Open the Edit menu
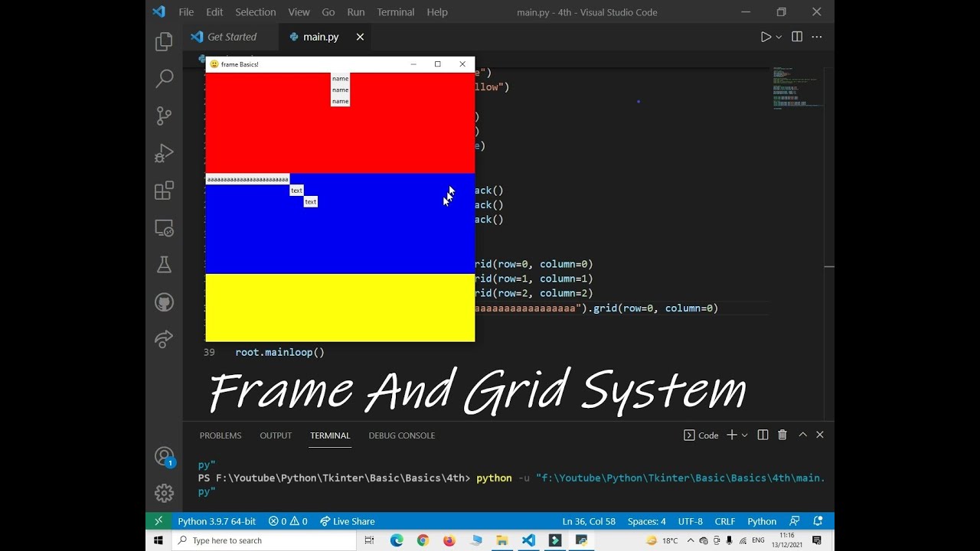This screenshot has height=551, width=980. coord(214,12)
